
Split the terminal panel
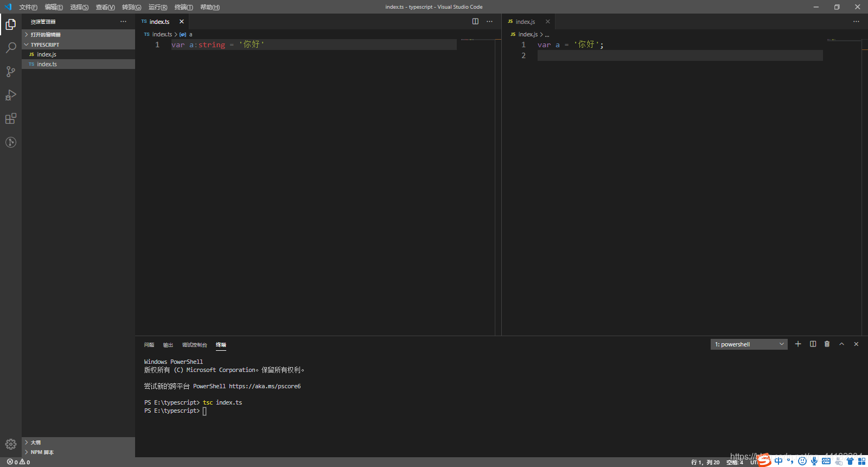click(x=813, y=344)
